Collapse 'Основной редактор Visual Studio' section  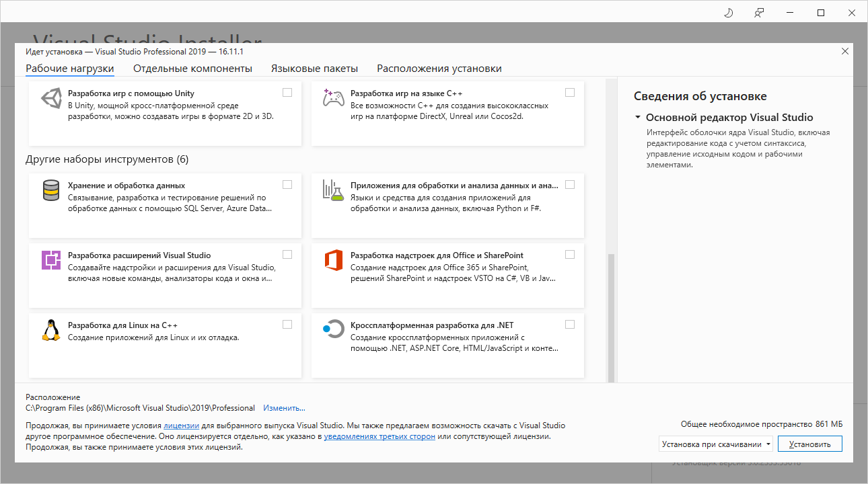point(637,117)
